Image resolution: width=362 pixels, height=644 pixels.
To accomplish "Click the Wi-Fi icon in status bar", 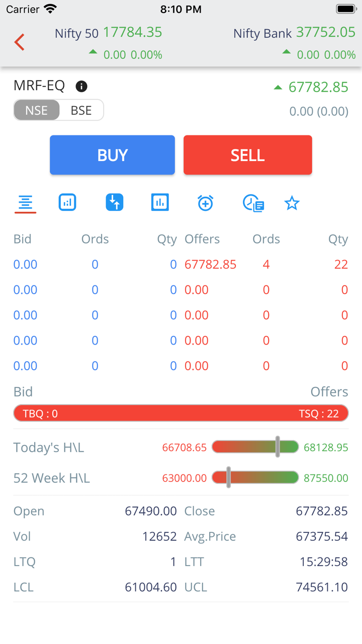I will pyautogui.click(x=50, y=9).
